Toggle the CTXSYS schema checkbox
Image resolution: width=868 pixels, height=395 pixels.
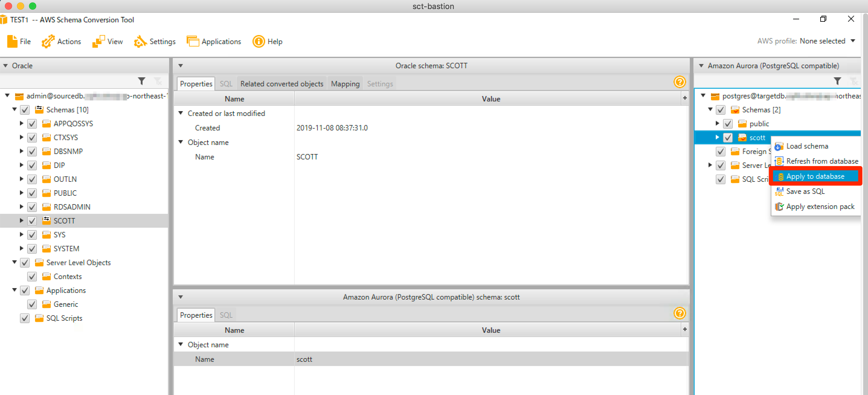click(32, 137)
